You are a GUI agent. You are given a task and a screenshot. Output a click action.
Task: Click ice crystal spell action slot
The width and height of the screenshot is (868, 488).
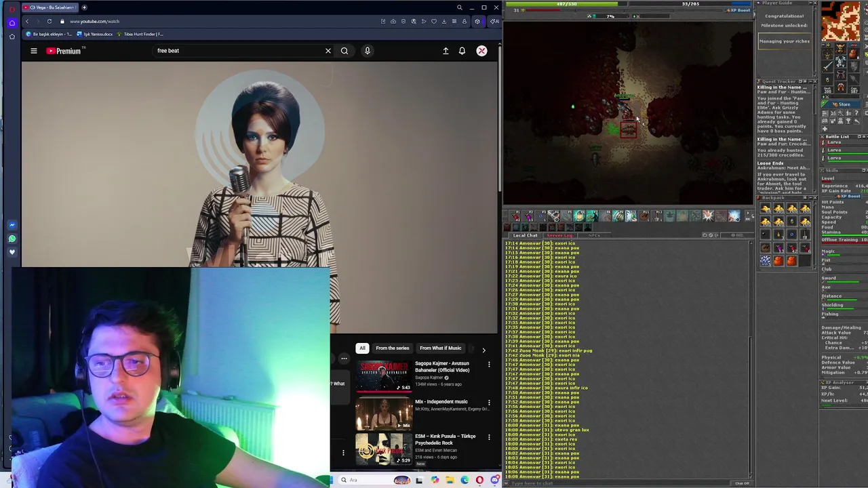[734, 216]
